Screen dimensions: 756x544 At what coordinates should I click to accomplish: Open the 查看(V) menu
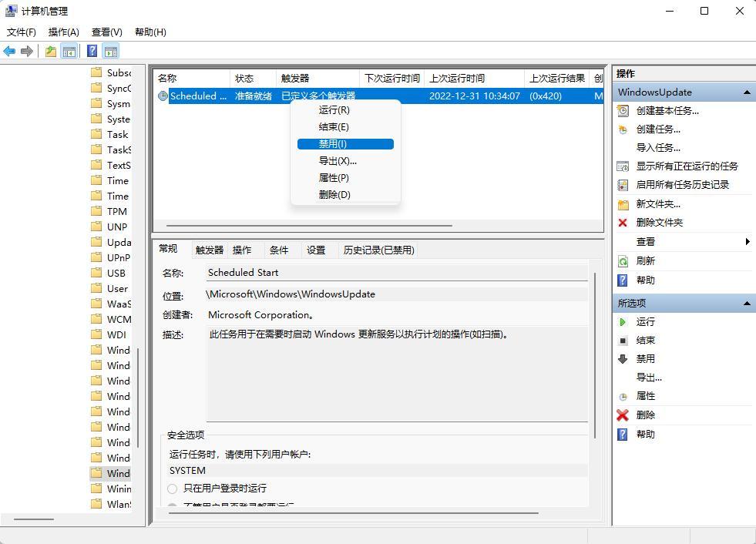[x=107, y=32]
